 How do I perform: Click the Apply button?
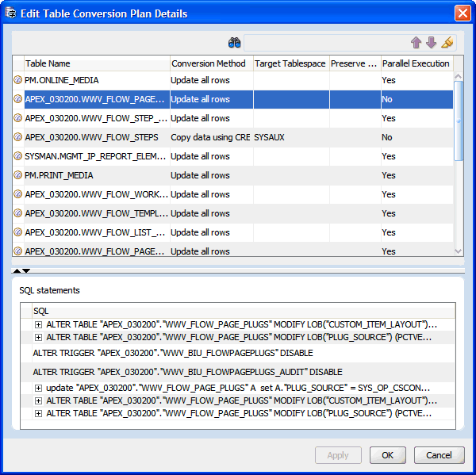338,455
